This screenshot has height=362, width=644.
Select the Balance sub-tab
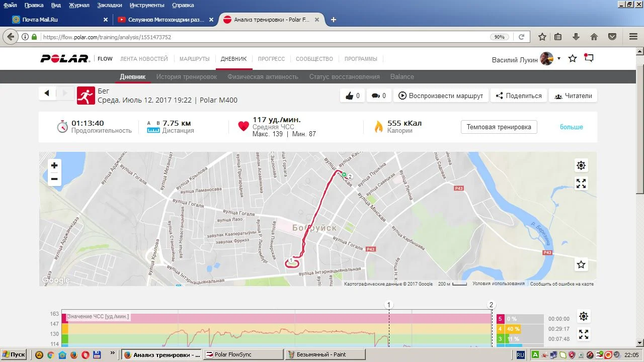(402, 76)
